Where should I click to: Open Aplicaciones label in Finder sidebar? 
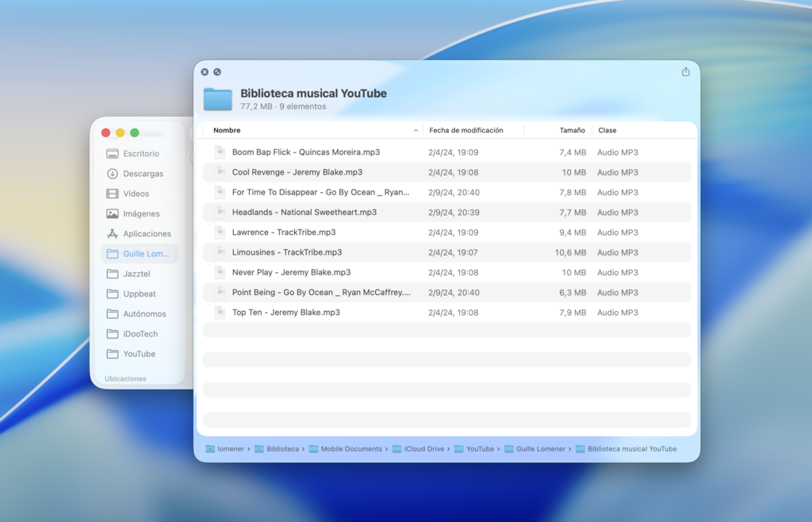coord(147,233)
